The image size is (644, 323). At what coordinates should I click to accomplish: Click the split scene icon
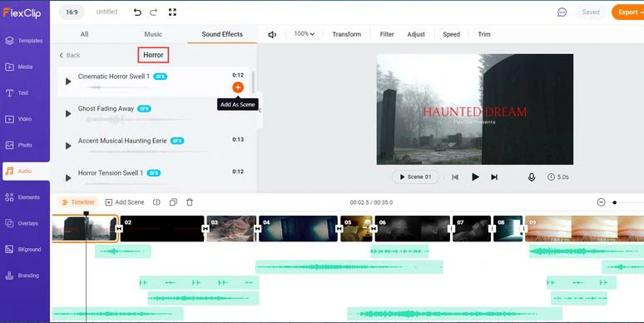point(156,202)
